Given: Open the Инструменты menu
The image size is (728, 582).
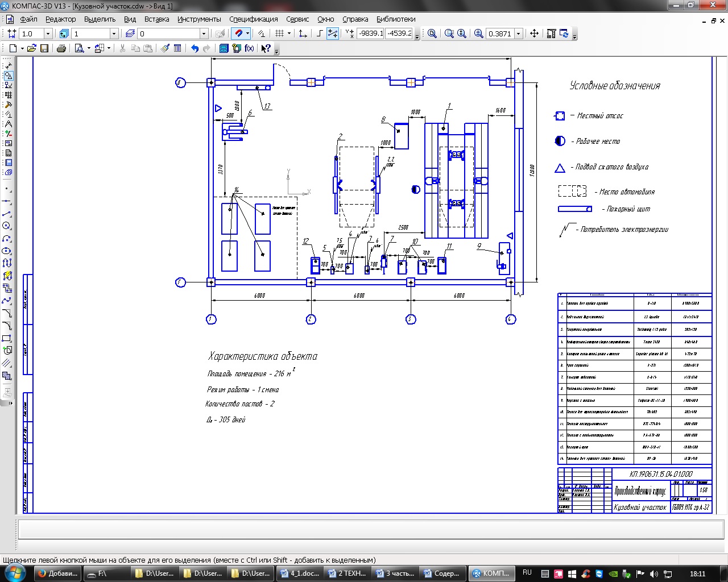Looking at the screenshot, I should pyautogui.click(x=199, y=19).
